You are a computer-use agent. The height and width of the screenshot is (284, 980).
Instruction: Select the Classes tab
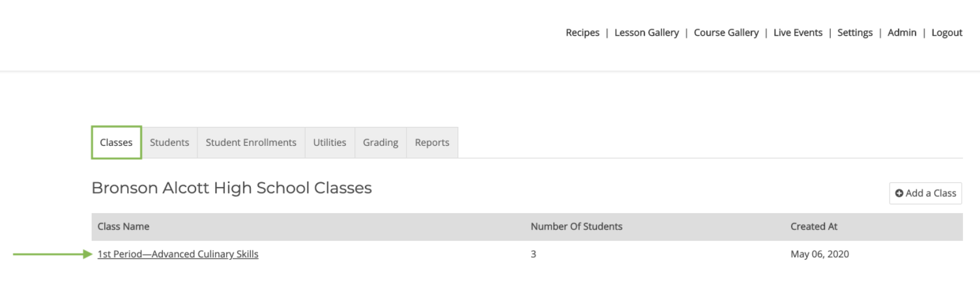(x=117, y=142)
